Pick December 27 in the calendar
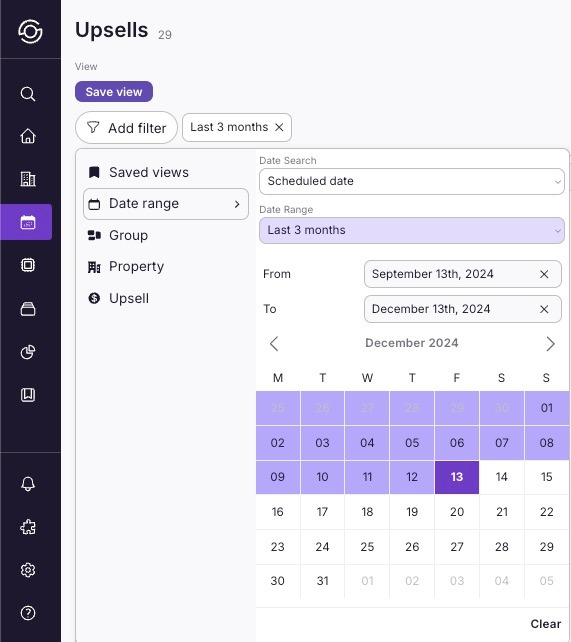 tap(457, 547)
